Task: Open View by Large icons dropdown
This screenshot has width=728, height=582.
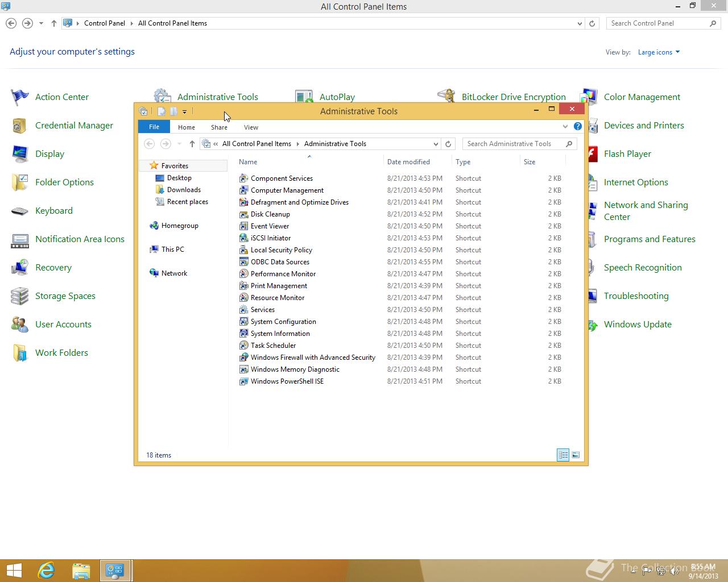Action: click(x=659, y=52)
